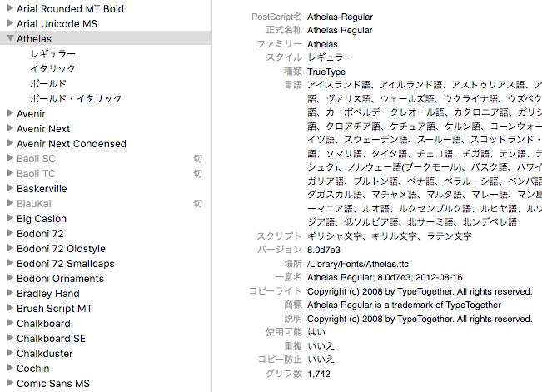Click the 切 status beside BiauKai
542x392 pixels.
tap(197, 204)
